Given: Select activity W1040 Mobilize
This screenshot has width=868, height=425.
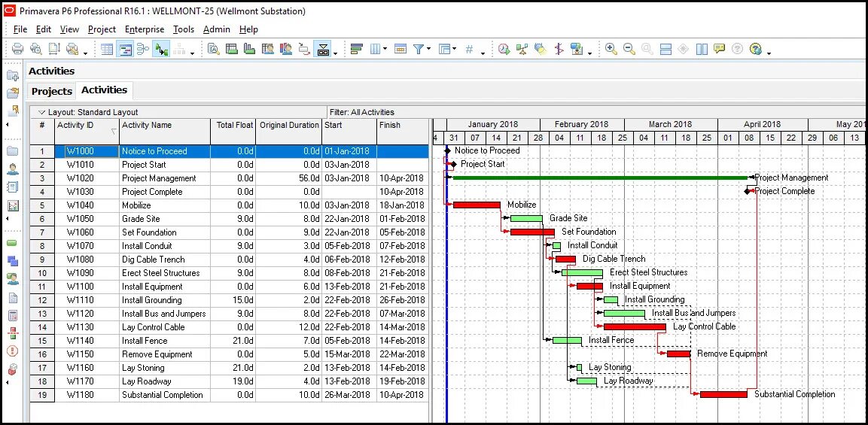Looking at the screenshot, I should (230, 205).
